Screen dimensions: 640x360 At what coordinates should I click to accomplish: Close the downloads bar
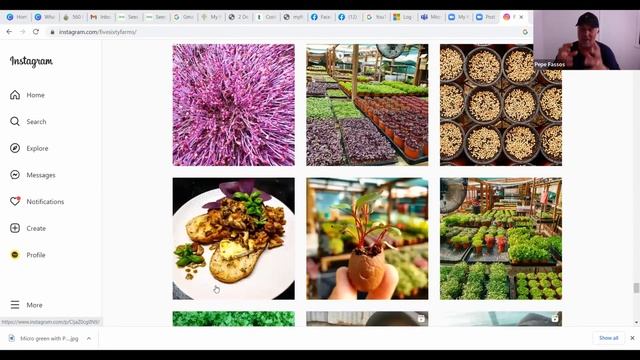tap(632, 338)
